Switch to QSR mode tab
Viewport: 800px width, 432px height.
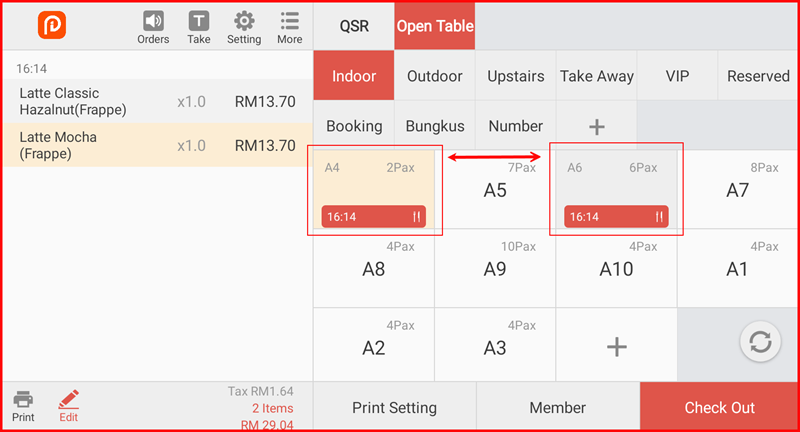point(354,26)
